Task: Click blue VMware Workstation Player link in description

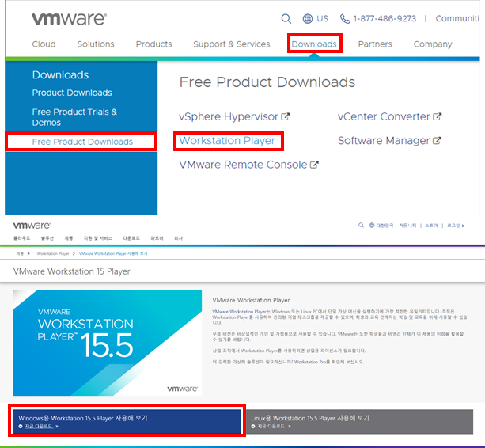Action: [x=239, y=312]
